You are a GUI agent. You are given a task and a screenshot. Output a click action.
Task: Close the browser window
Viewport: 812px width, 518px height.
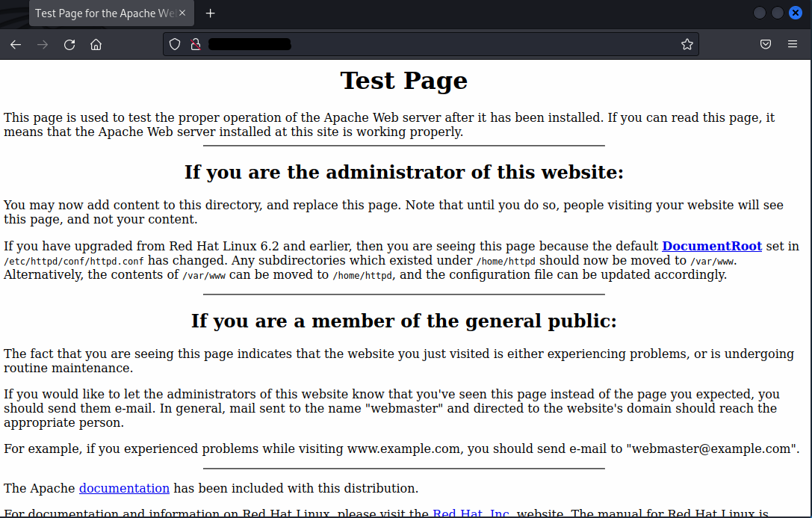pos(796,13)
